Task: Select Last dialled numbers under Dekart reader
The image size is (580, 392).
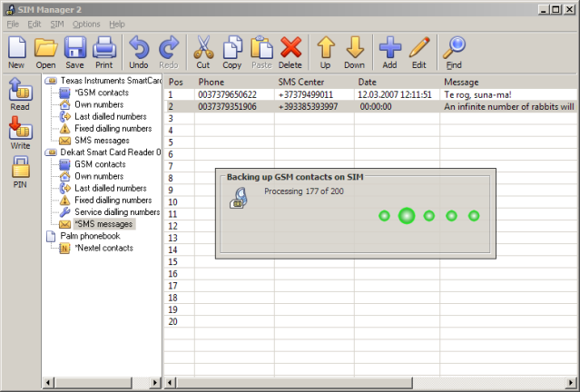Action: coord(111,188)
